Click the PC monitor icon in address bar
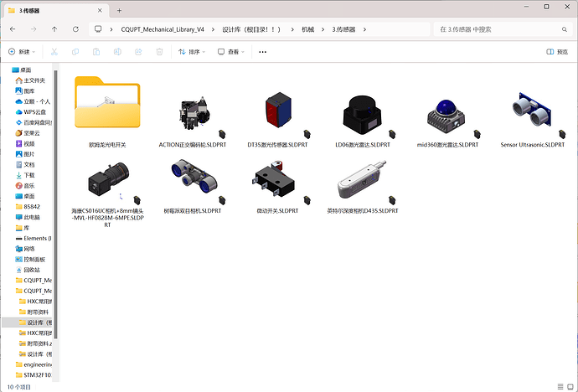Image resolution: width=578 pixels, height=392 pixels. click(x=98, y=29)
